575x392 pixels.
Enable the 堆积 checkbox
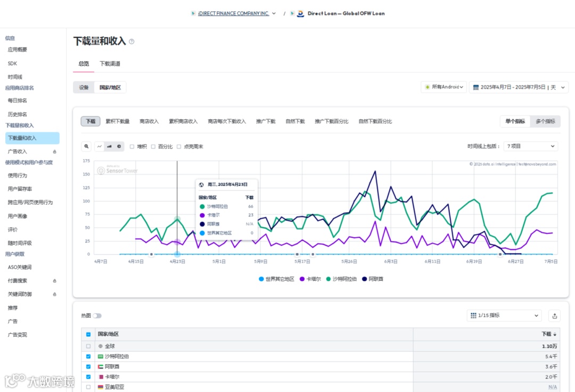click(132, 146)
